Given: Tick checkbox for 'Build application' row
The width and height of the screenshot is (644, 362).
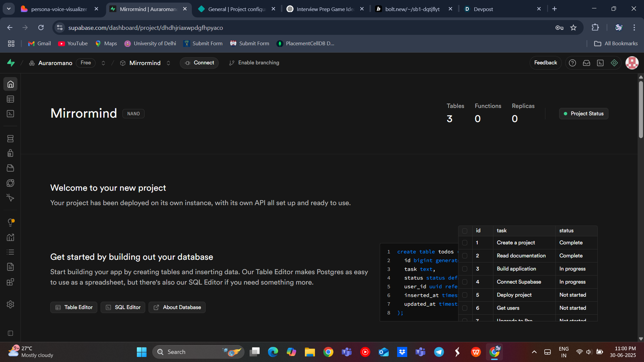Looking at the screenshot, I should click(465, 269).
